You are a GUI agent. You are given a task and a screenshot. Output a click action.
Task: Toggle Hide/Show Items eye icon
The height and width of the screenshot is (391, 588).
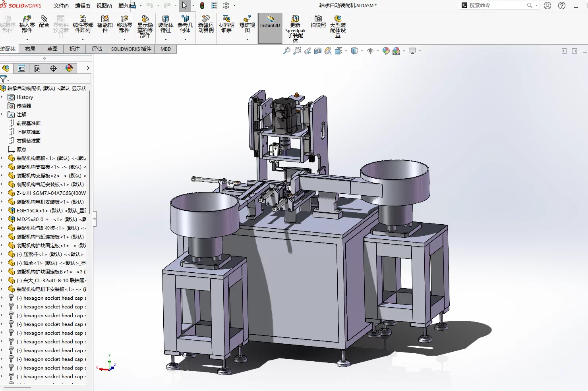click(x=370, y=51)
